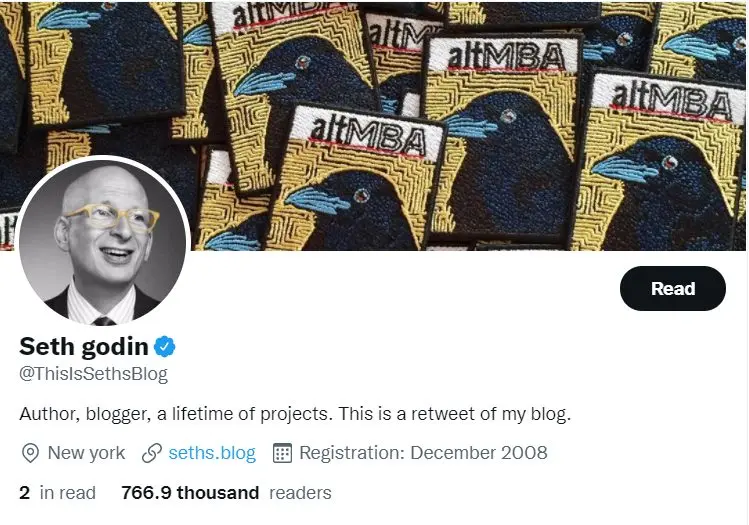Click the location pin icon
The image size is (749, 525).
tap(31, 453)
